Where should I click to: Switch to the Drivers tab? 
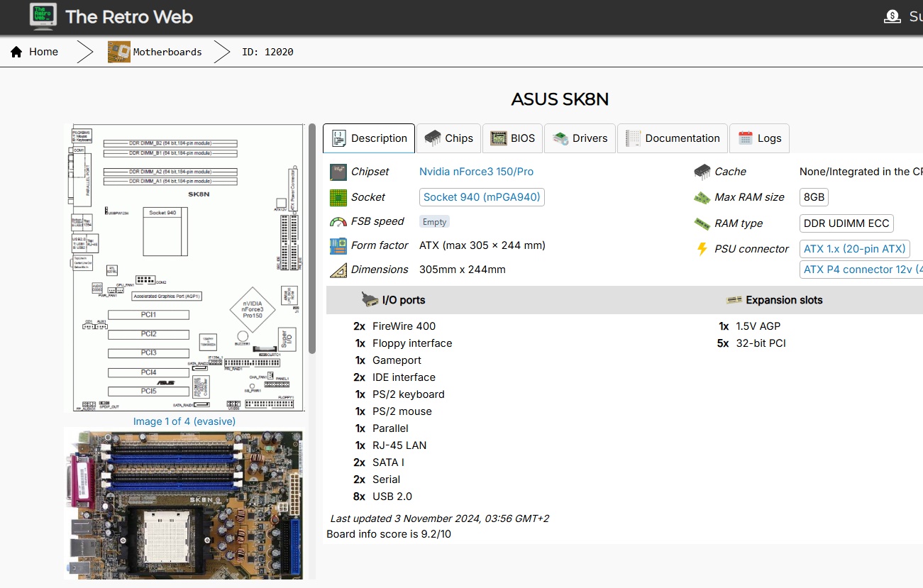580,138
